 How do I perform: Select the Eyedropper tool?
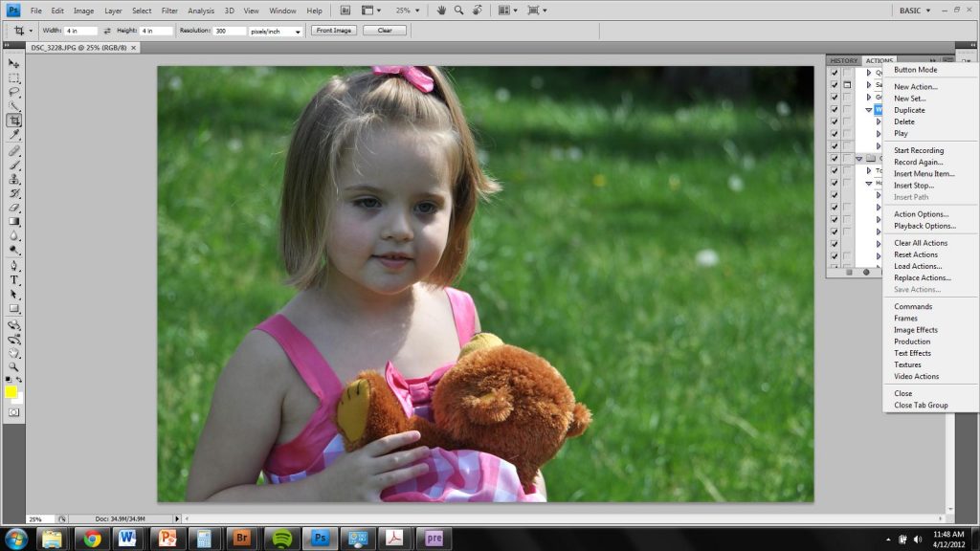[x=14, y=135]
